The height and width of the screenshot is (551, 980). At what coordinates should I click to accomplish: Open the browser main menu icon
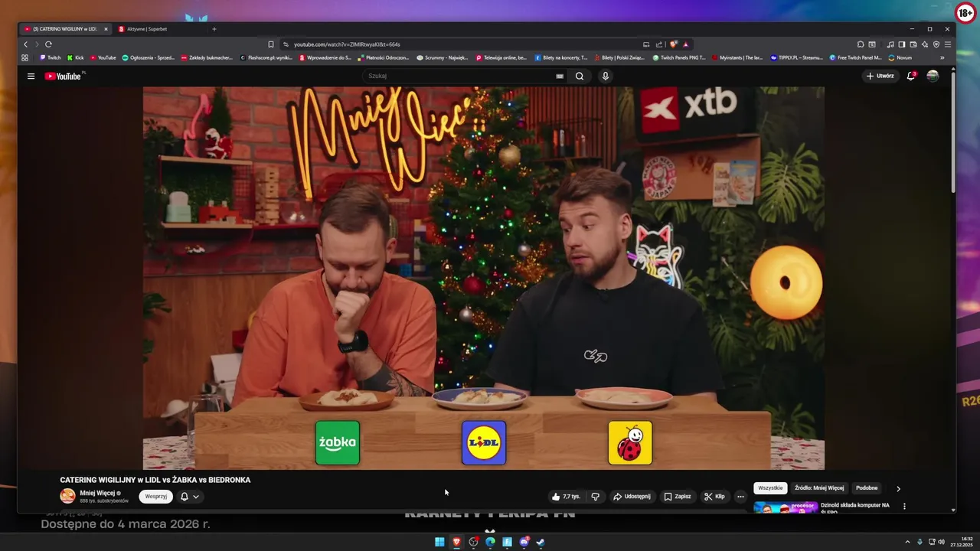click(948, 44)
